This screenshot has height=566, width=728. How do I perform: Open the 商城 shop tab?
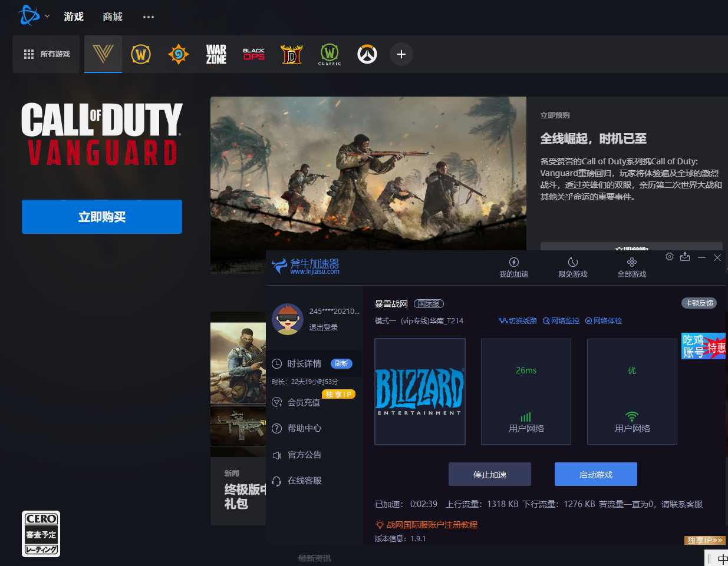pyautogui.click(x=113, y=16)
